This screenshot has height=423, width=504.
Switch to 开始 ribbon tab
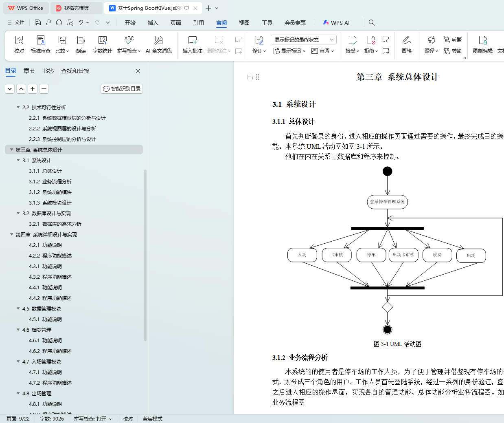click(130, 23)
